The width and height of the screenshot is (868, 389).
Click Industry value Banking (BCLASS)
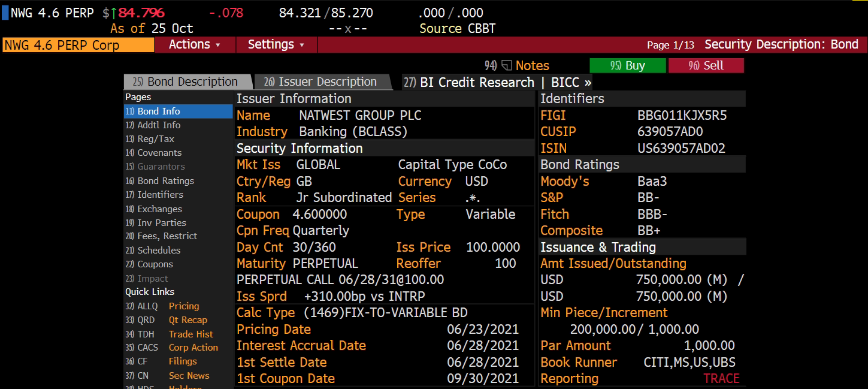click(353, 132)
